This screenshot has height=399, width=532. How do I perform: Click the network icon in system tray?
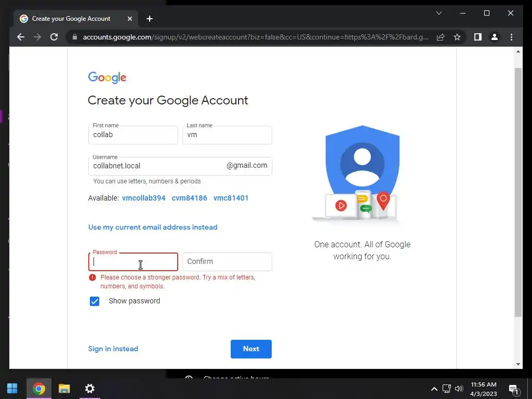tap(446, 389)
